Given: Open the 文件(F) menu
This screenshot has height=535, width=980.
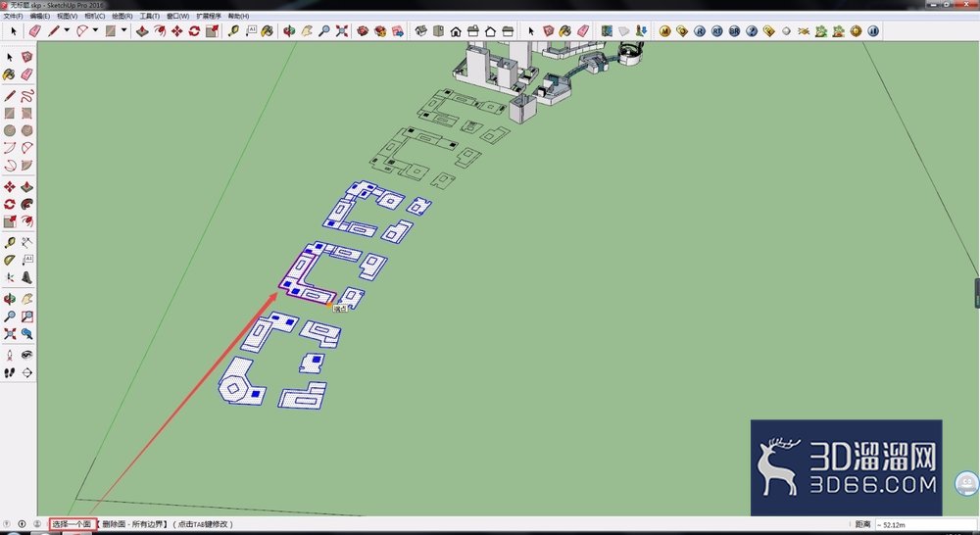Looking at the screenshot, I should (13, 16).
